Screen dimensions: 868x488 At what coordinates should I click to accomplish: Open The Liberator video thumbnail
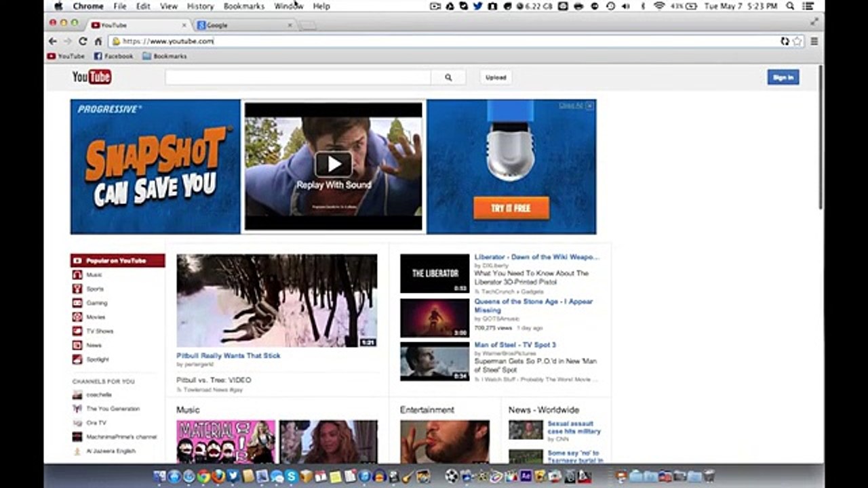pos(435,274)
